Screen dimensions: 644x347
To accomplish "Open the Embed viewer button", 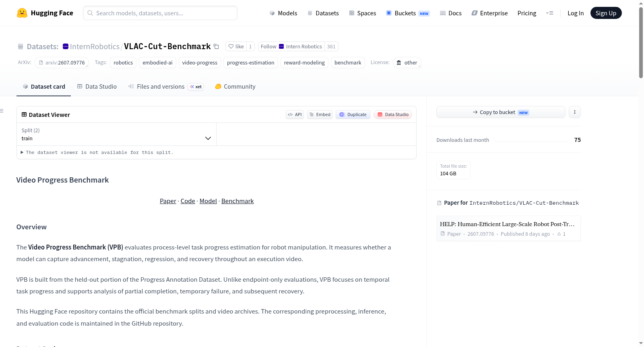I will [320, 114].
